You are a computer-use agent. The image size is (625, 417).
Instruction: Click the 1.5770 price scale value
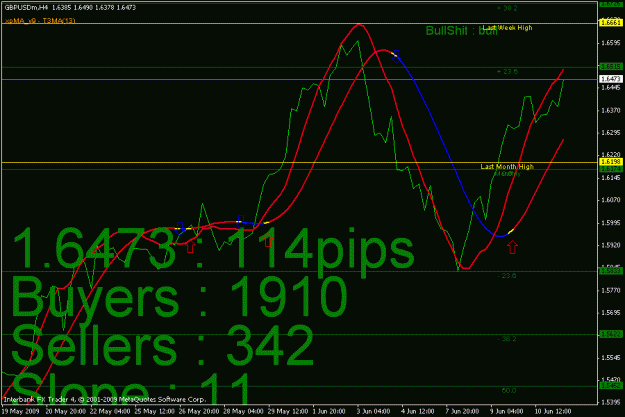click(611, 291)
